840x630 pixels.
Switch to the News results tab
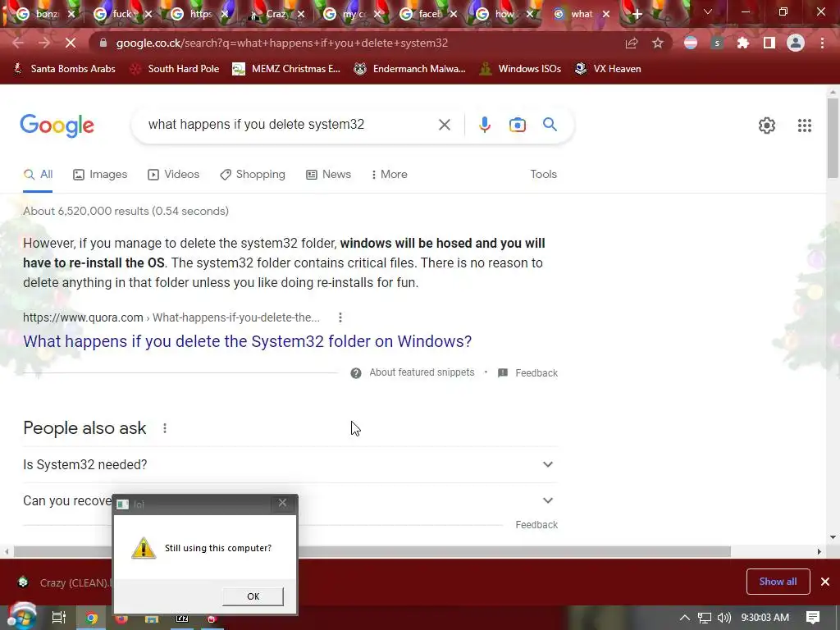[x=328, y=174]
